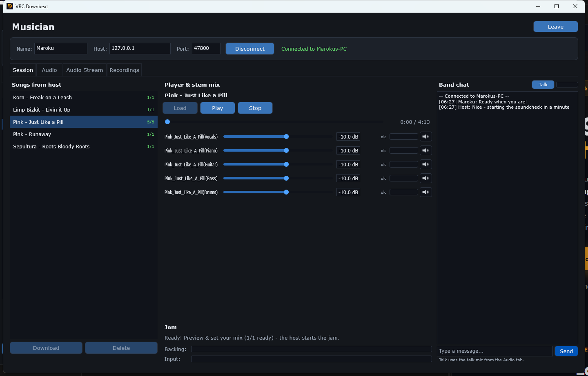Click the Pink_Just_Like_A_Pill(Bass) stem label
The image size is (588, 376).
coord(191,179)
